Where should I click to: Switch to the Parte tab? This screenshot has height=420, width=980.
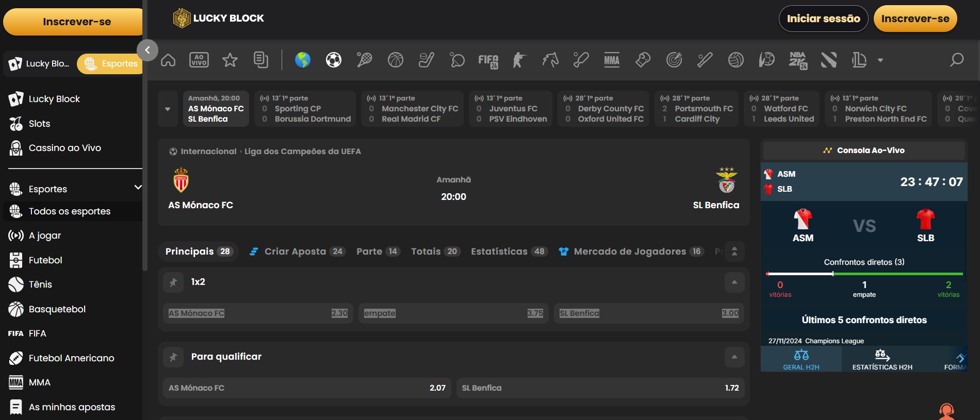point(378,251)
